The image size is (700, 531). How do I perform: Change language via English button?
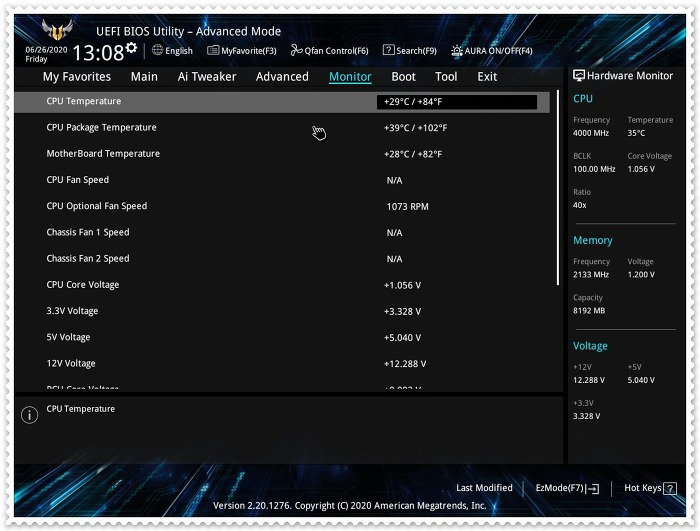pos(172,50)
